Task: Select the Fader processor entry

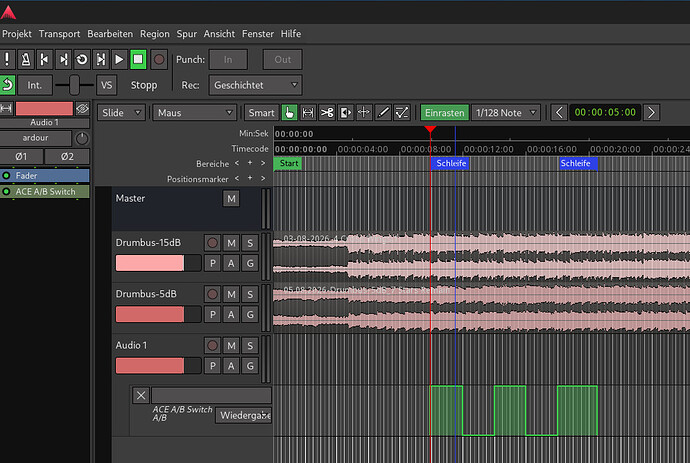Action: click(44, 176)
